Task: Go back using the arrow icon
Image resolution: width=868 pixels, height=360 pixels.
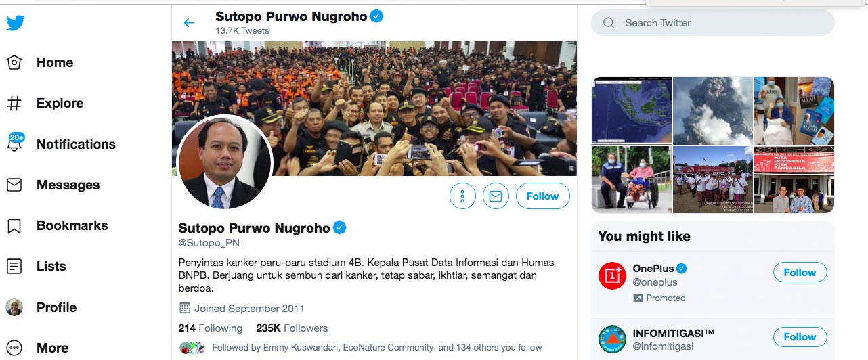Action: [x=189, y=22]
